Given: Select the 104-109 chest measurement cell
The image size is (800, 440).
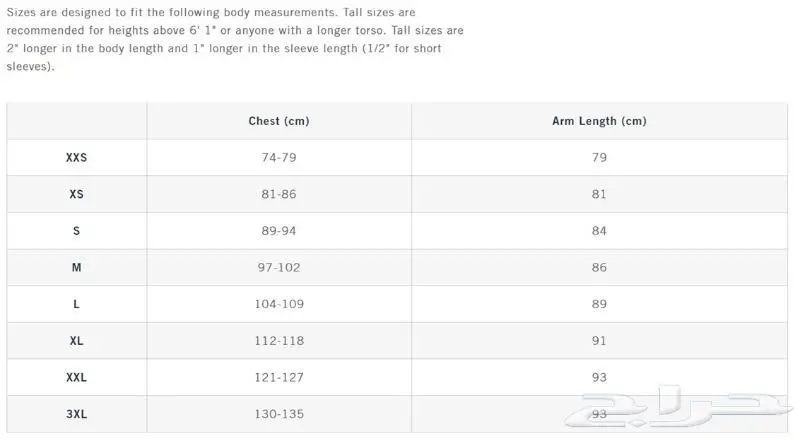Looking at the screenshot, I should tap(279, 304).
